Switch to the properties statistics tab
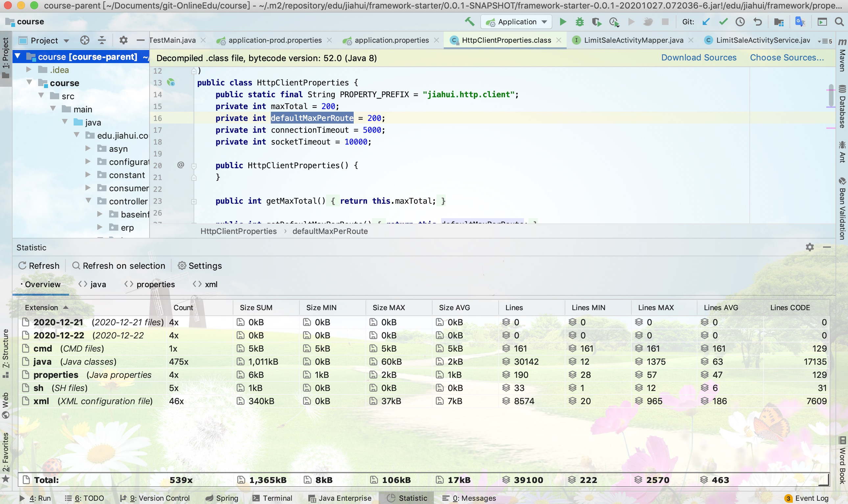The image size is (848, 504). [x=155, y=284]
